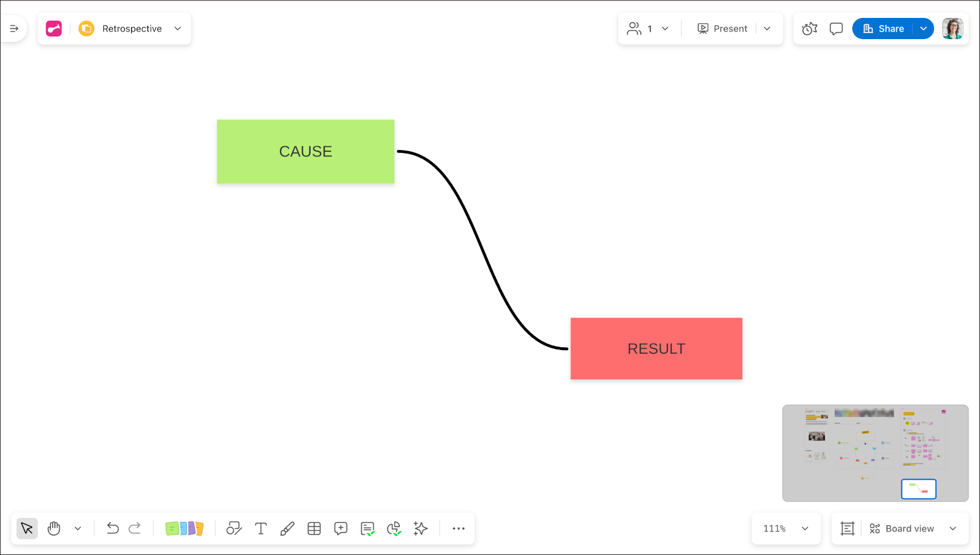Activate the hand pan tool
980x555 pixels.
point(54,528)
